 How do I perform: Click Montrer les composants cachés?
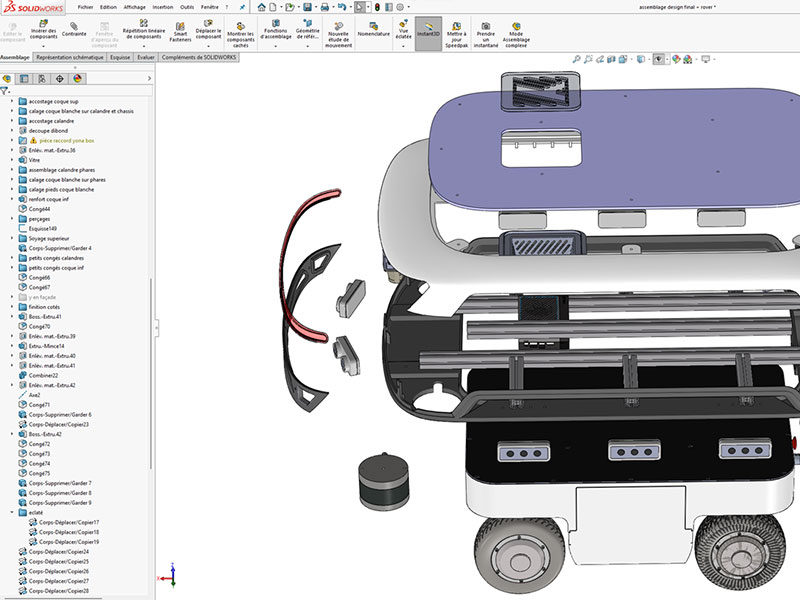pyautogui.click(x=240, y=30)
